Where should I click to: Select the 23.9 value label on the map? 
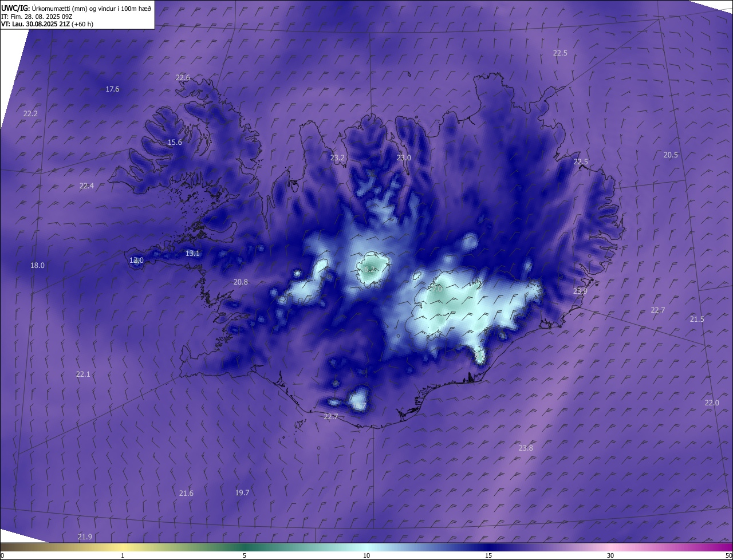[580, 291]
